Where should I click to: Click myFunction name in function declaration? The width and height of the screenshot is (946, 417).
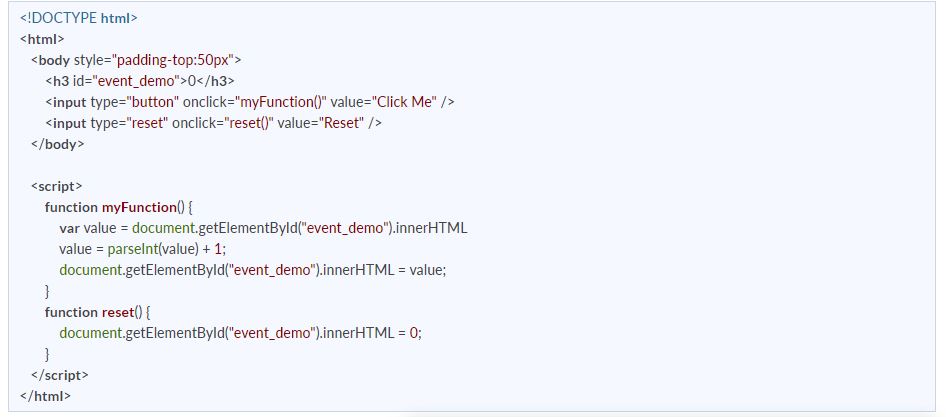click(x=138, y=207)
